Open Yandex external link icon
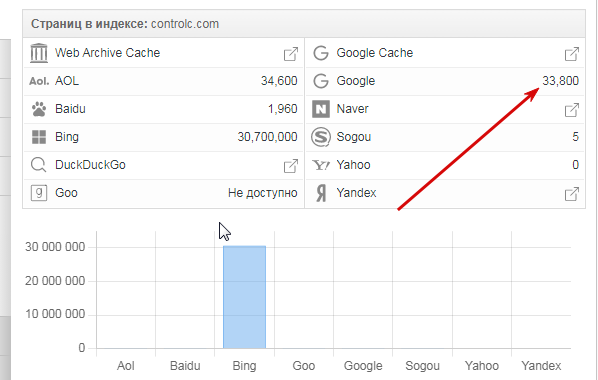Viewport: 598px width, 380px height. pyautogui.click(x=572, y=194)
